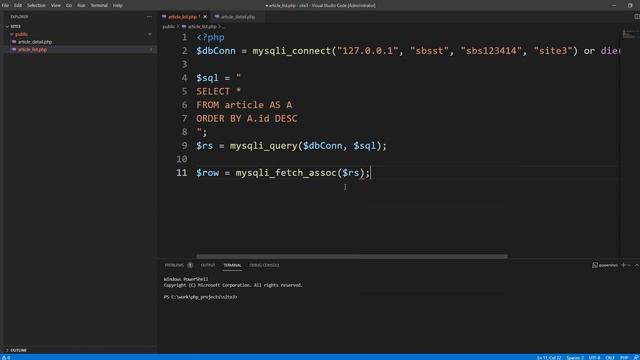Click the CRLF line ending indicator
The width and height of the screenshot is (640, 360).
point(610,358)
